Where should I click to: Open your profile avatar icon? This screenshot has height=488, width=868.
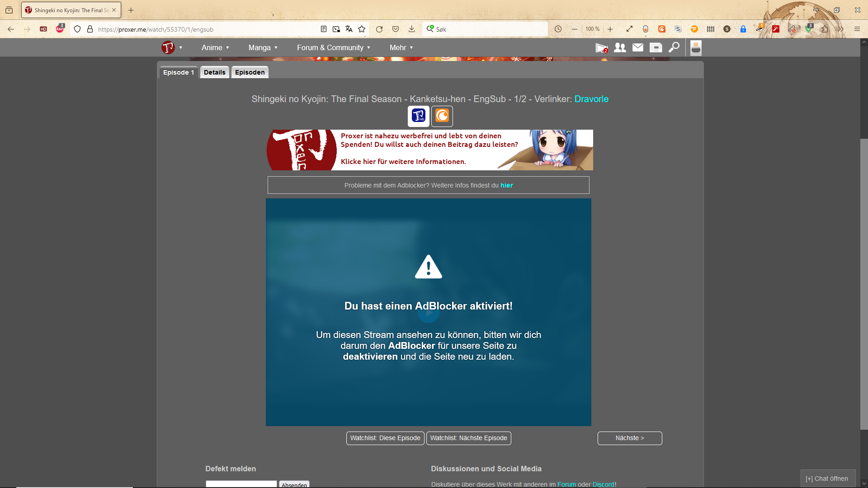695,47
